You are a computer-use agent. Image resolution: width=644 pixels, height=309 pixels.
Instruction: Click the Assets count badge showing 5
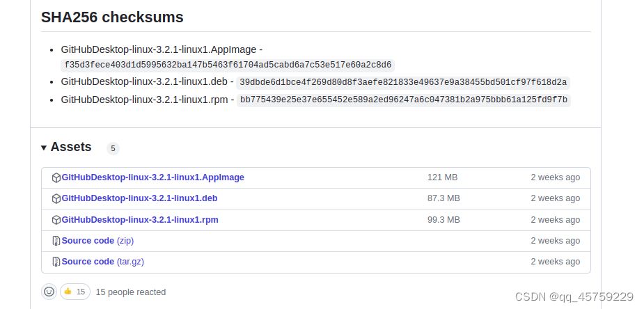pyautogui.click(x=113, y=148)
